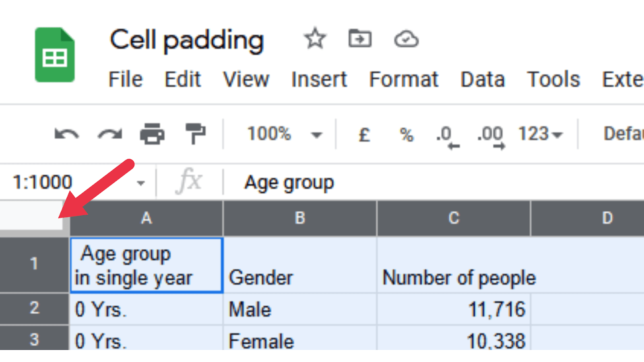644x362 pixels.
Task: Decrease decimal places icon
Action: [445, 134]
